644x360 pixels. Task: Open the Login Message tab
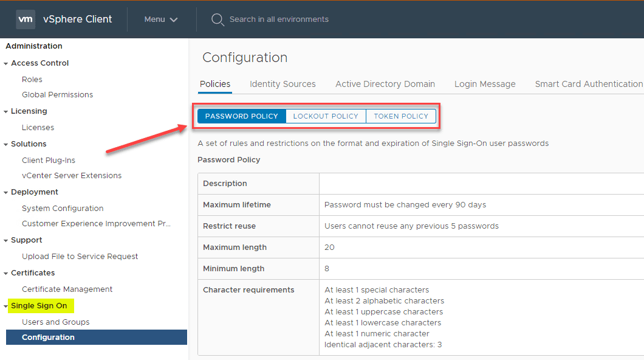coord(485,84)
